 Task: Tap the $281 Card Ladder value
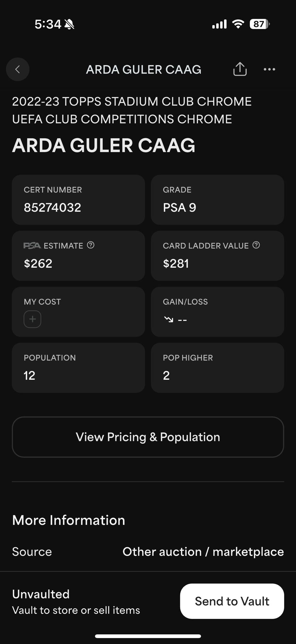176,264
